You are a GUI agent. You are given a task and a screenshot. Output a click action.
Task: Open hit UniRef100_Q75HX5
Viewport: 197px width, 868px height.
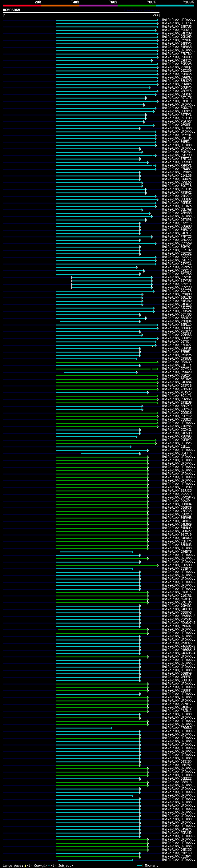coord(177,172)
